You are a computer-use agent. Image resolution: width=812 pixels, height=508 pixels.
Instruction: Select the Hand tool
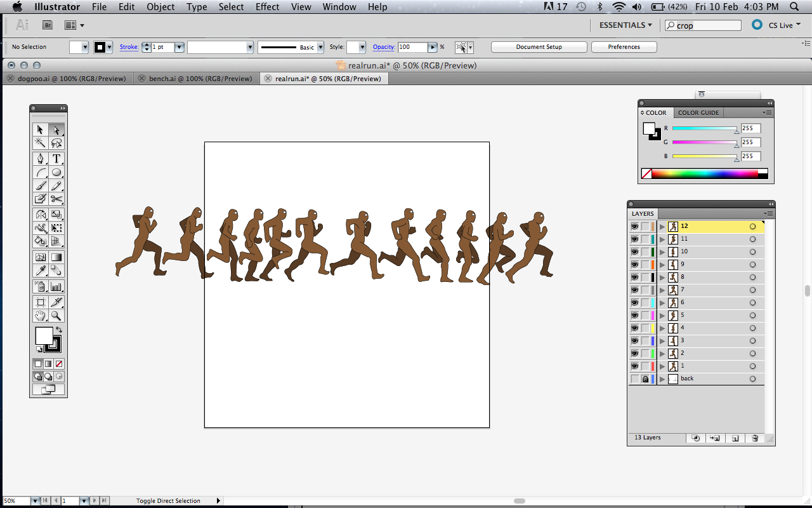tap(41, 316)
